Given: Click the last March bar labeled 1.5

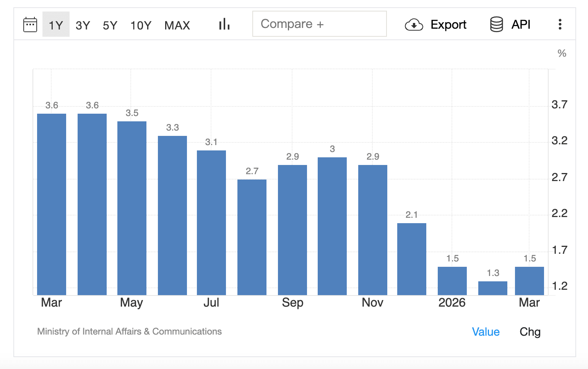Looking at the screenshot, I should 530,281.
